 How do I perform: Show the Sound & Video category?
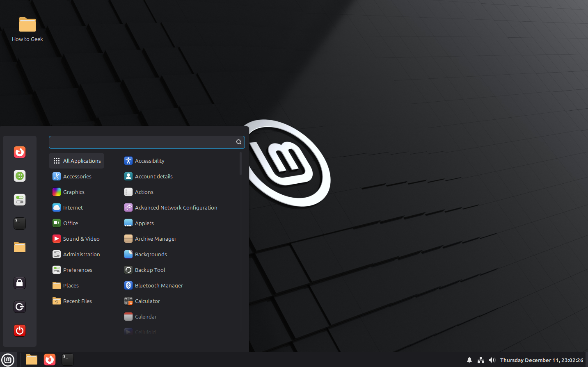[81, 239]
